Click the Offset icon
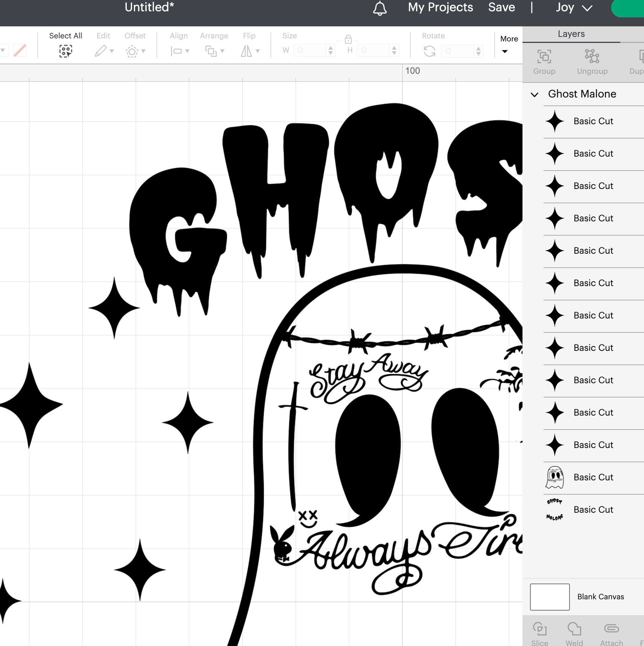The width and height of the screenshot is (644, 646). coord(132,51)
